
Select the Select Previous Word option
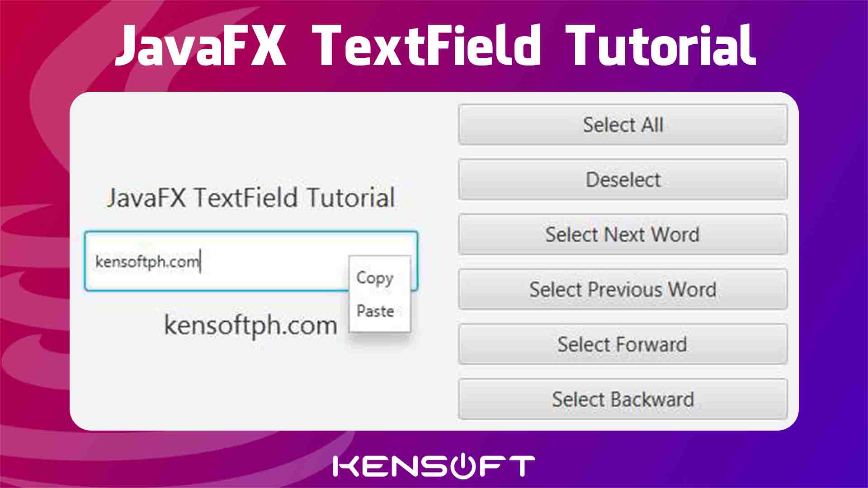(x=622, y=290)
